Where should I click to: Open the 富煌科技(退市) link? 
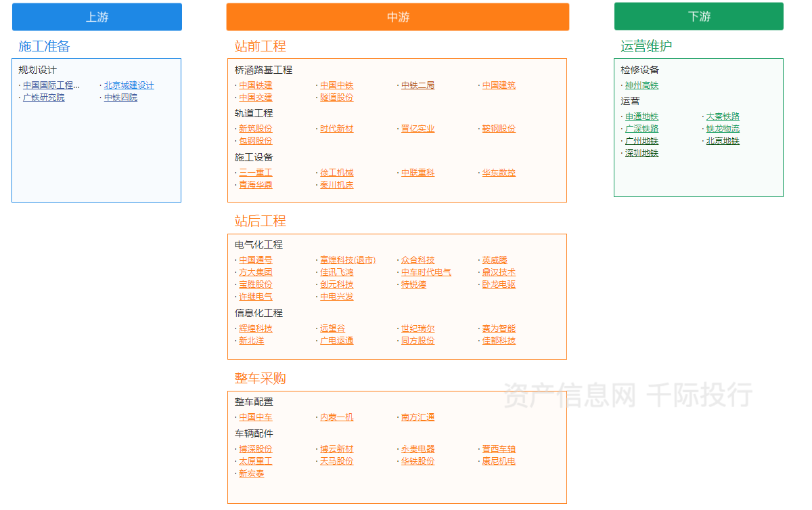tap(348, 260)
